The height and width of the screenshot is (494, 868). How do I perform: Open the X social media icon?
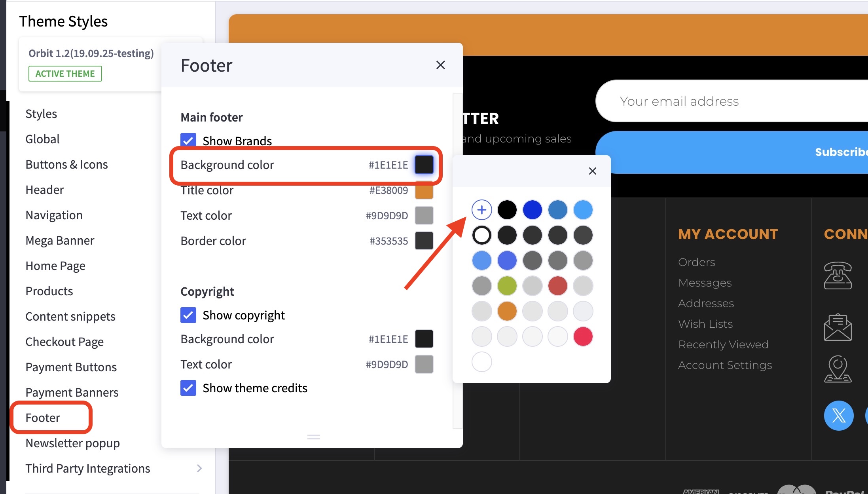(838, 416)
